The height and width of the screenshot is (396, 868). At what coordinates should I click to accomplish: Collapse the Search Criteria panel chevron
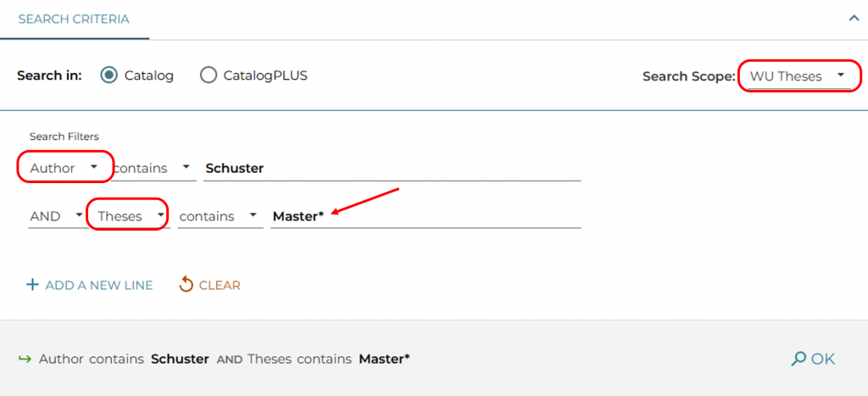(x=854, y=19)
